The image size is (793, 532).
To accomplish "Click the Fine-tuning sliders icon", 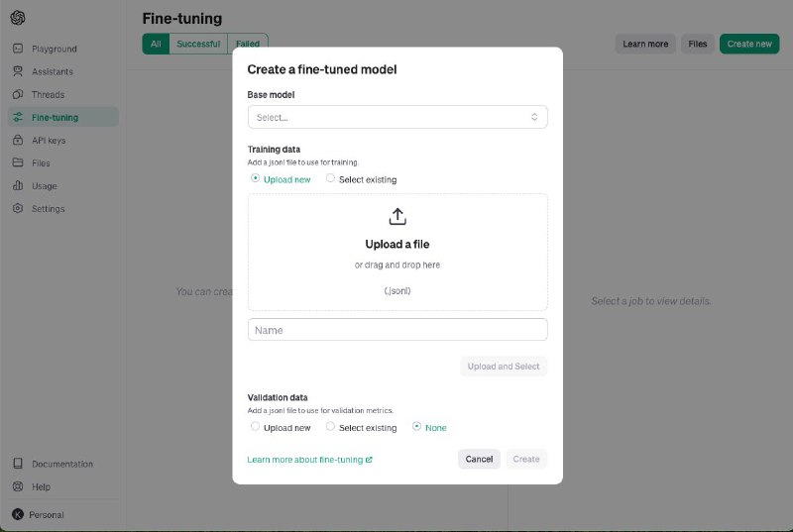I will (x=18, y=117).
